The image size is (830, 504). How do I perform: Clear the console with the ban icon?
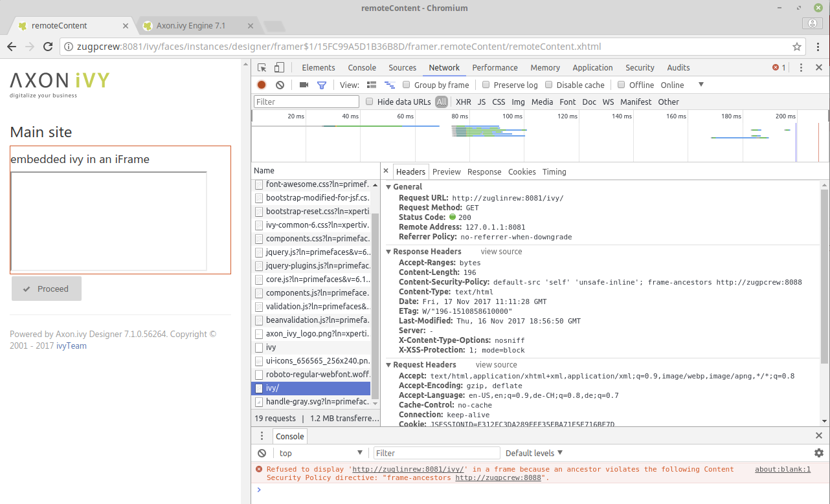pos(262,453)
